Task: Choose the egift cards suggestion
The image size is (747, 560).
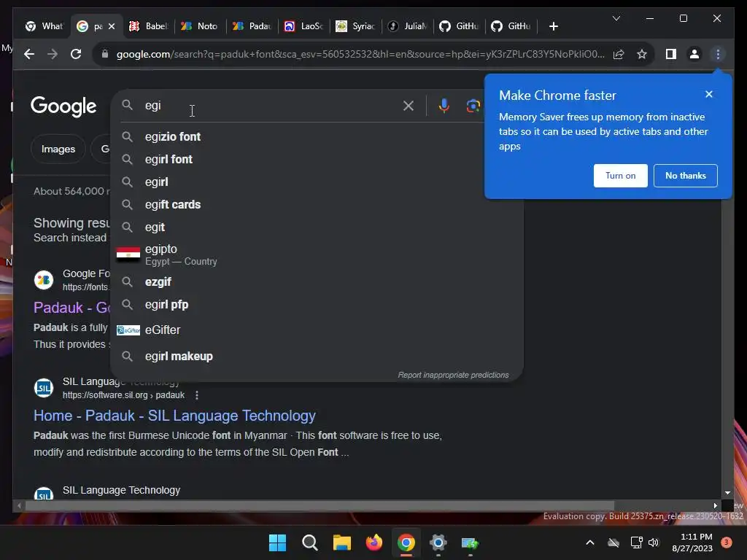Action: pyautogui.click(x=317, y=205)
